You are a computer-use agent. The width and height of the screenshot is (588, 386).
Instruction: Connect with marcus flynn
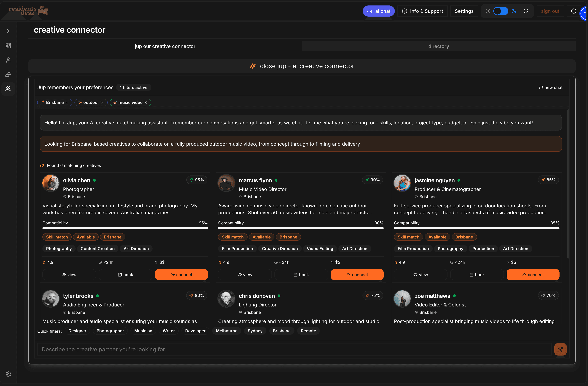point(357,275)
